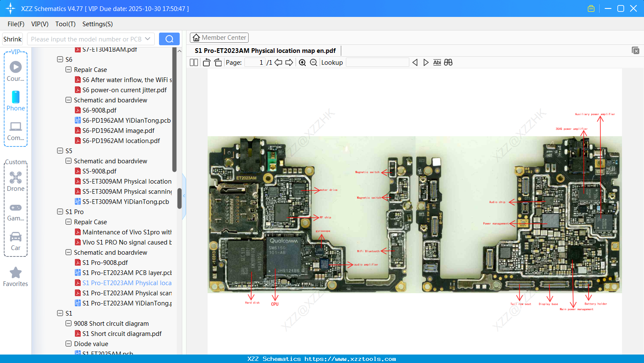Find previous lookup match
This screenshot has height=363, width=644.
tap(415, 63)
